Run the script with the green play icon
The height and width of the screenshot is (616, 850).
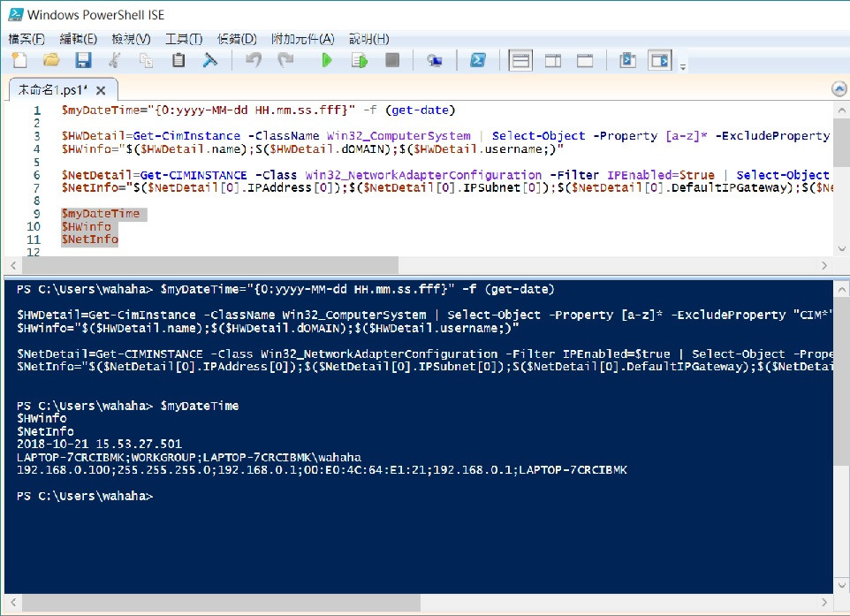[327, 60]
